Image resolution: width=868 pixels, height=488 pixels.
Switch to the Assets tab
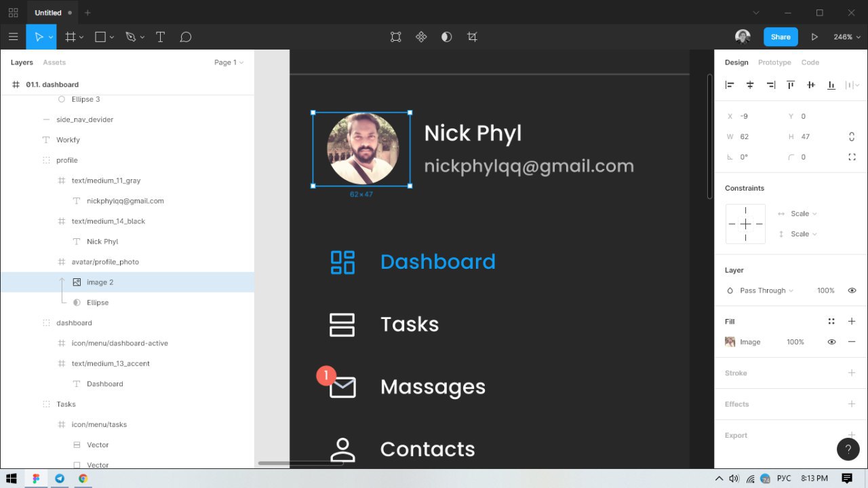(x=54, y=62)
